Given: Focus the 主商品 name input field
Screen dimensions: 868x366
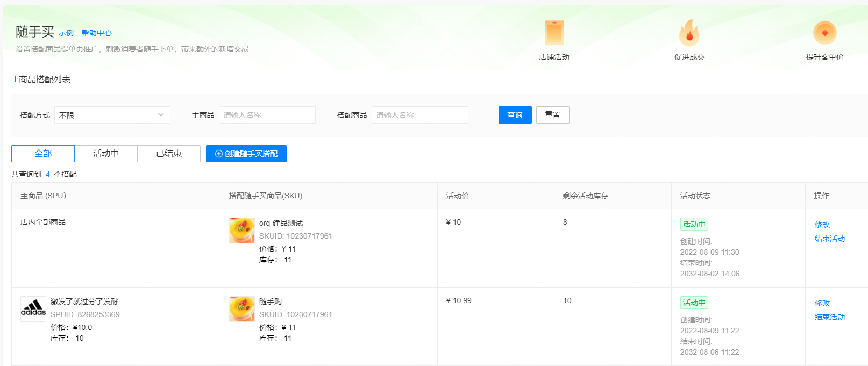Looking at the screenshot, I should (x=267, y=115).
